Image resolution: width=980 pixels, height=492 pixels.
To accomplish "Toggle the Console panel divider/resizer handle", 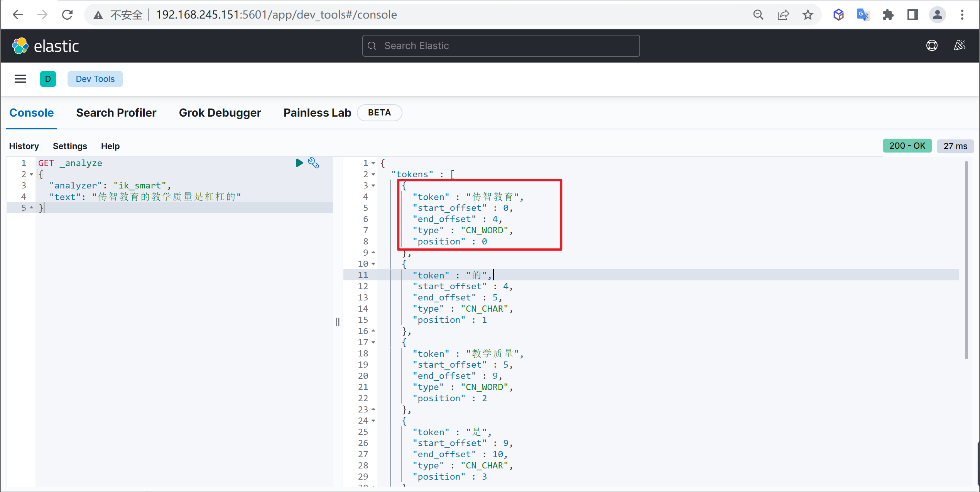I will coord(338,321).
